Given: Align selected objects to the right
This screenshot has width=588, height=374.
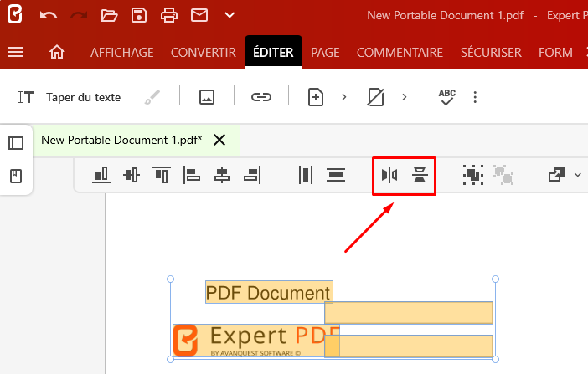Looking at the screenshot, I should tap(252, 175).
